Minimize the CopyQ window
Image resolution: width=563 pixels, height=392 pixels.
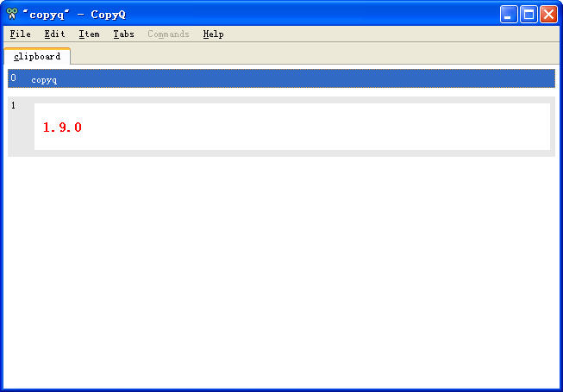[x=509, y=15]
